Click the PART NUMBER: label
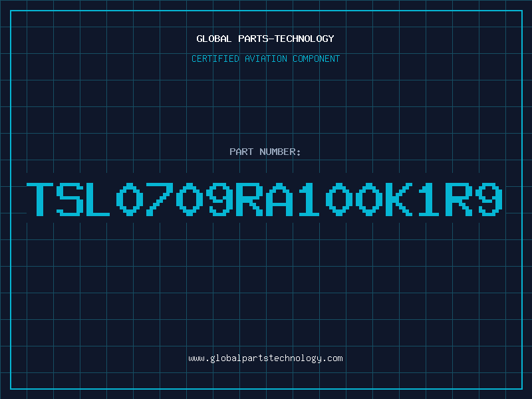 pos(265,152)
